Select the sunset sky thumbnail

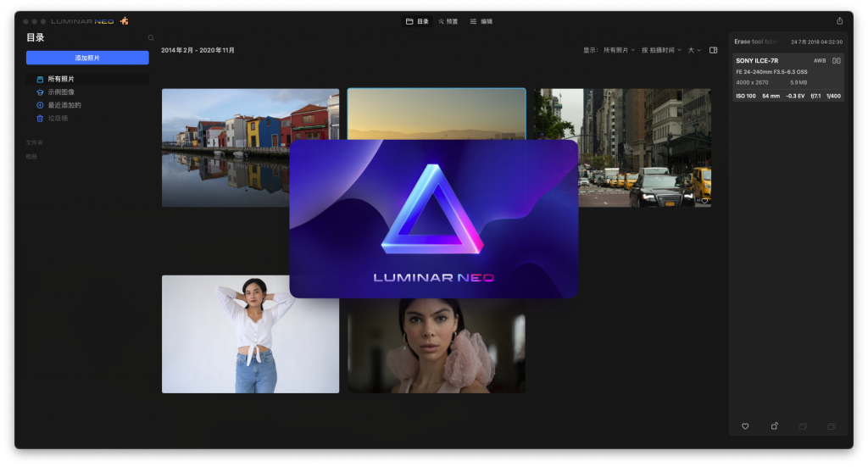coord(437,114)
